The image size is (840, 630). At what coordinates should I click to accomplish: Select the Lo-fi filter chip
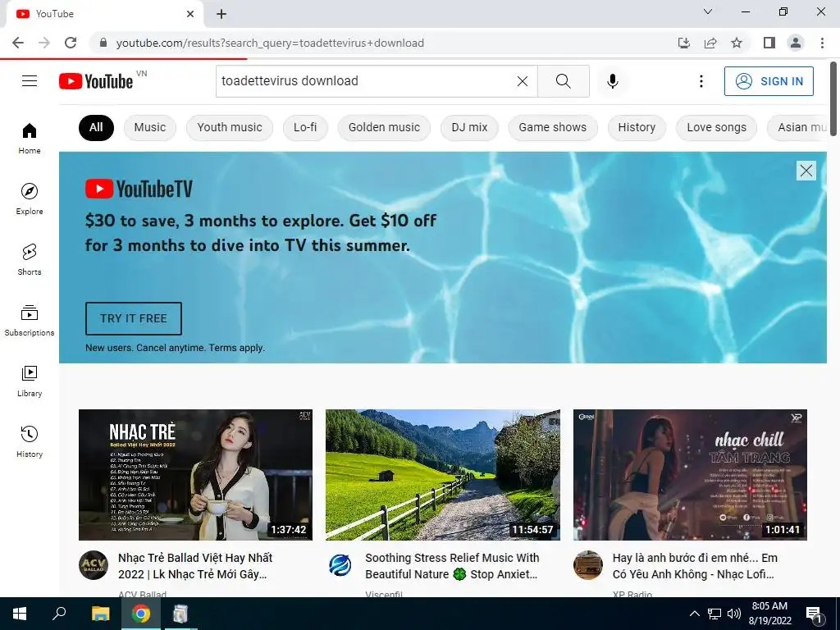pyautogui.click(x=305, y=127)
